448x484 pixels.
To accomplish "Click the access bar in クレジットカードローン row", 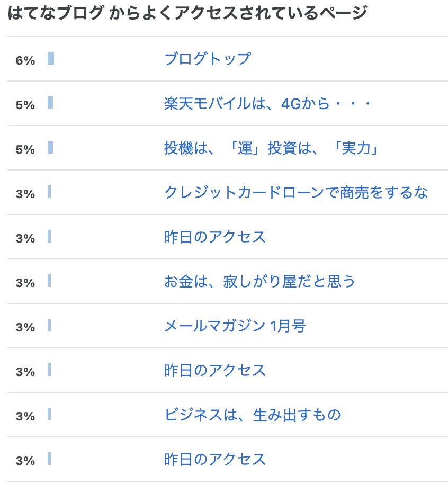I will pos(49,192).
